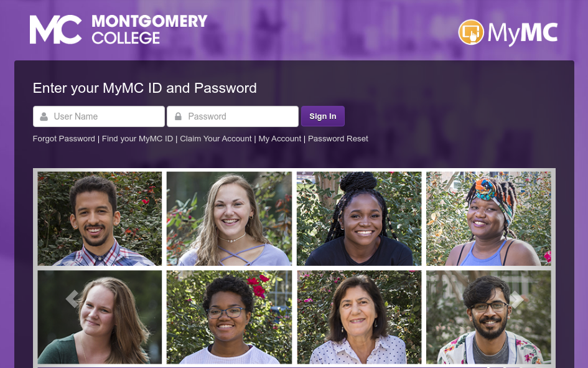Image resolution: width=588 pixels, height=368 pixels.
Task: Focus the User Name input field
Action: (99, 116)
